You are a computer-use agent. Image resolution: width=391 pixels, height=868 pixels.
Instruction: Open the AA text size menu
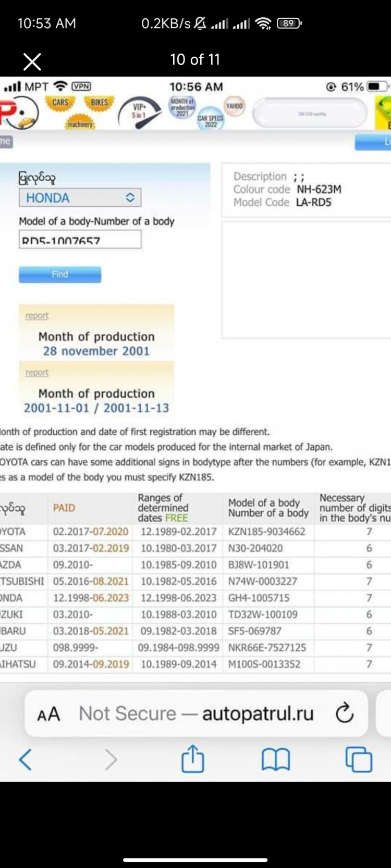[x=48, y=714]
